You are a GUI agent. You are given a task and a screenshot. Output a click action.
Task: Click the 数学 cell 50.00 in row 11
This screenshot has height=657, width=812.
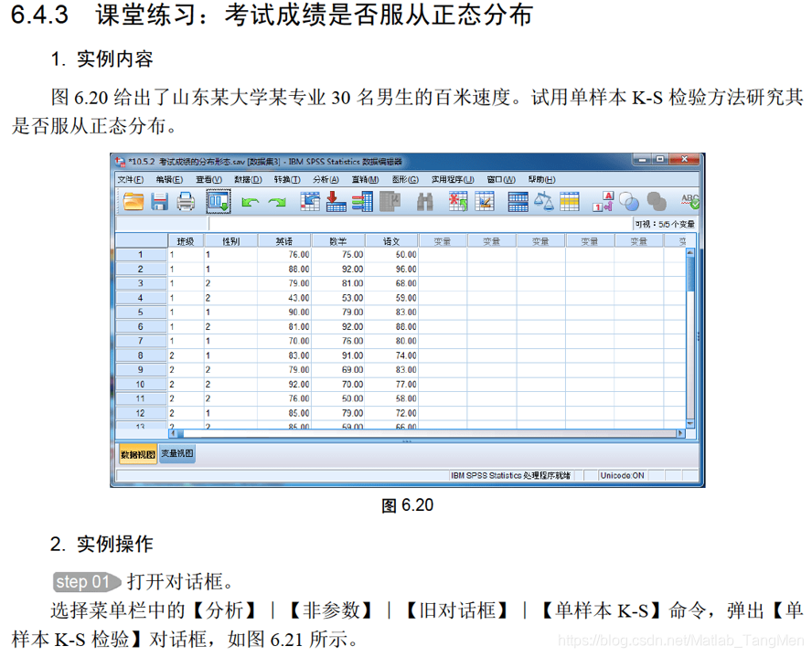pyautogui.click(x=337, y=398)
